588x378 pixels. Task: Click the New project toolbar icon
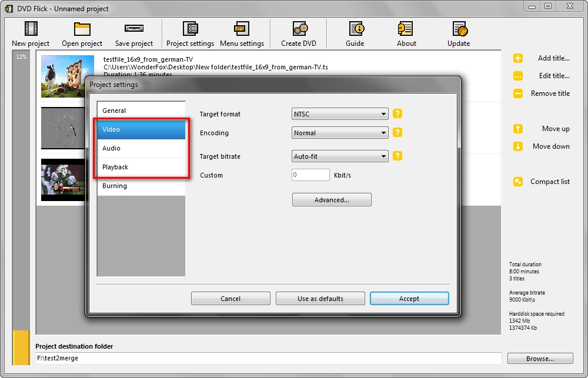pyautogui.click(x=31, y=29)
